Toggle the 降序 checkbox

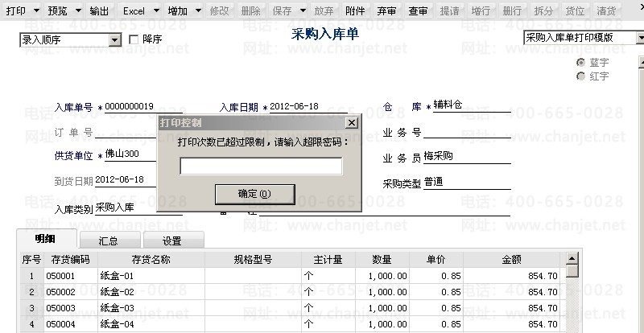(x=134, y=40)
